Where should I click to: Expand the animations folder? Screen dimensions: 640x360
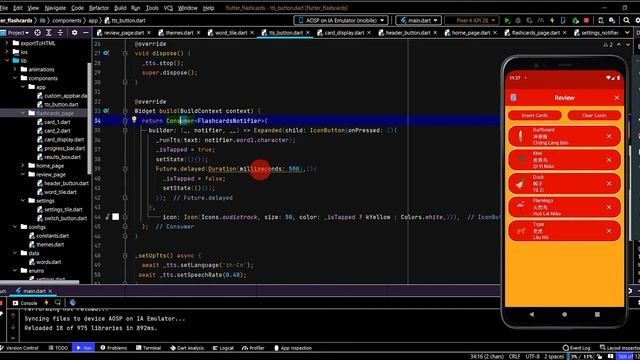point(15,69)
